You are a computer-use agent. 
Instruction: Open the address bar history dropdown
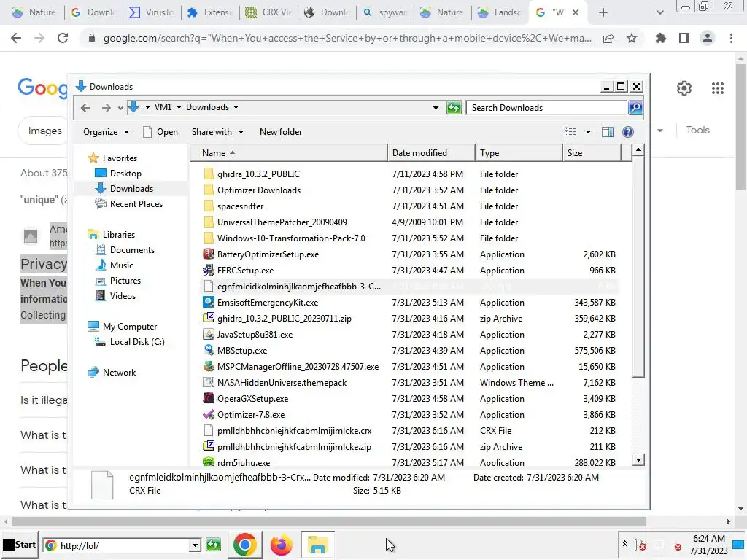436,108
